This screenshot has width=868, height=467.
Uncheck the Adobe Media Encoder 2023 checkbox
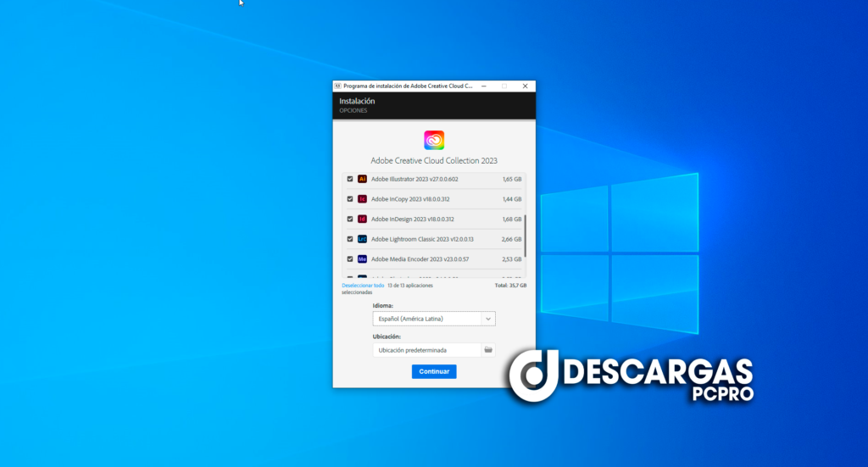click(x=350, y=259)
